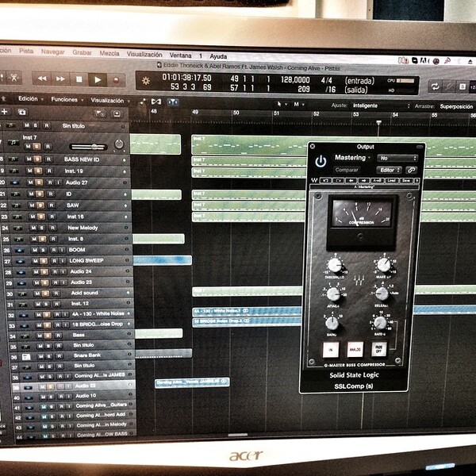The width and height of the screenshot is (476, 476).
Task: Record-enable the New Melody track
Action: (52, 228)
